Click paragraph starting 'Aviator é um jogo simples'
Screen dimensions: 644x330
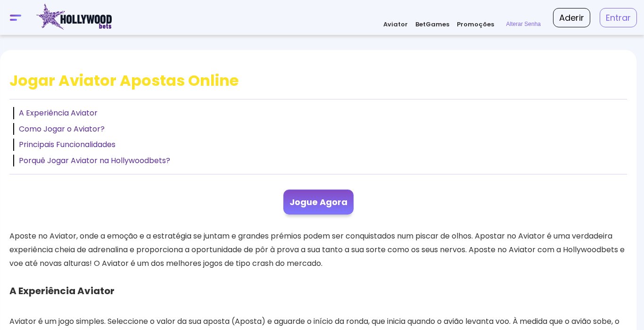pos(314,322)
